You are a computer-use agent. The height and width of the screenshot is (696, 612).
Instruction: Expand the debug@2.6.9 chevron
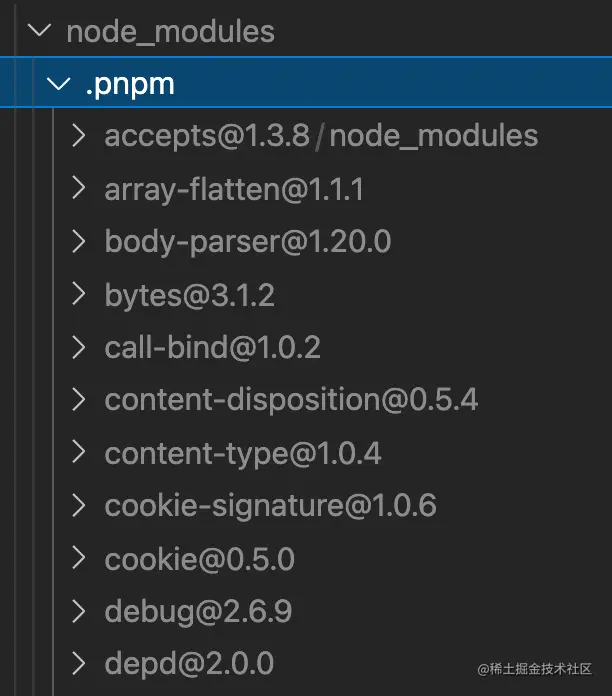click(79, 611)
